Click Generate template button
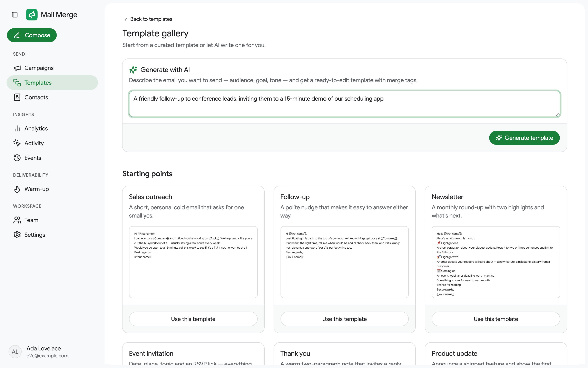 pos(524,138)
